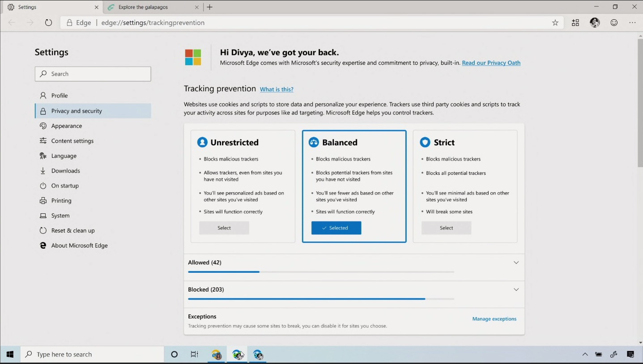Click 'Blocks all potential trackers' text
Screen dimensions: 643x364
pos(456,173)
